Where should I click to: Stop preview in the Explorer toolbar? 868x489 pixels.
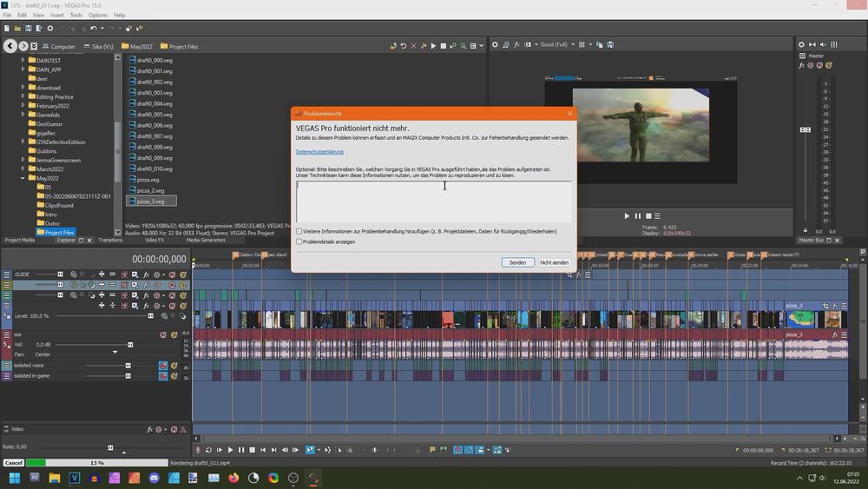pos(443,46)
